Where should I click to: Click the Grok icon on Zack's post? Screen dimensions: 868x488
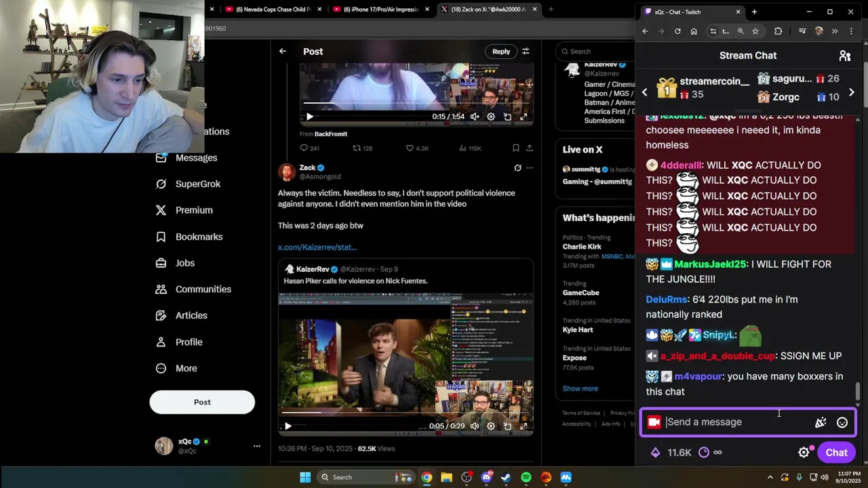[517, 168]
